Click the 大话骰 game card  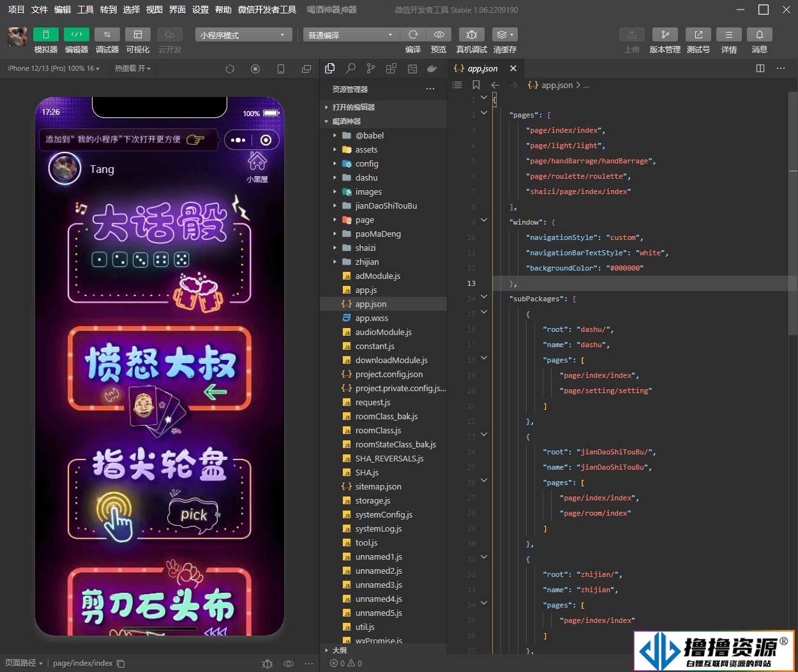(160, 255)
